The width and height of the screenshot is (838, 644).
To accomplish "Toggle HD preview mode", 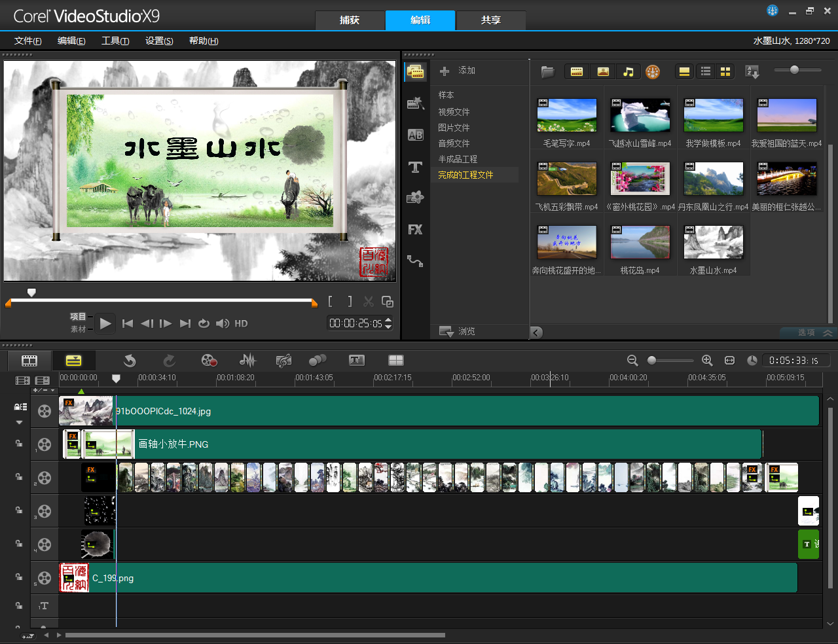I will coord(241,323).
